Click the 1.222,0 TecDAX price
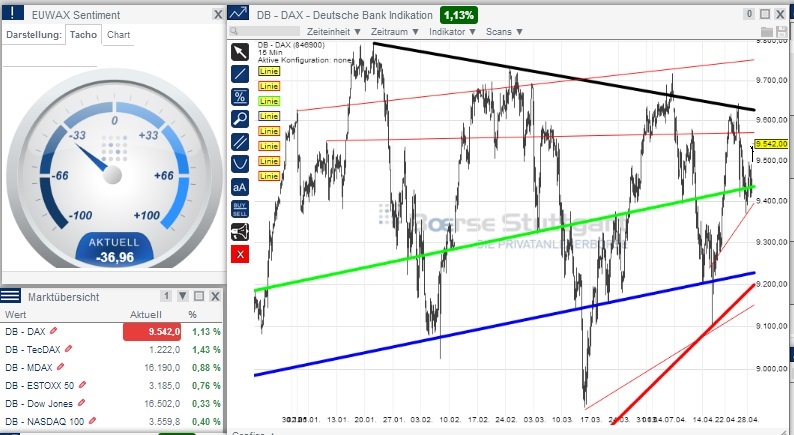 [x=164, y=349]
